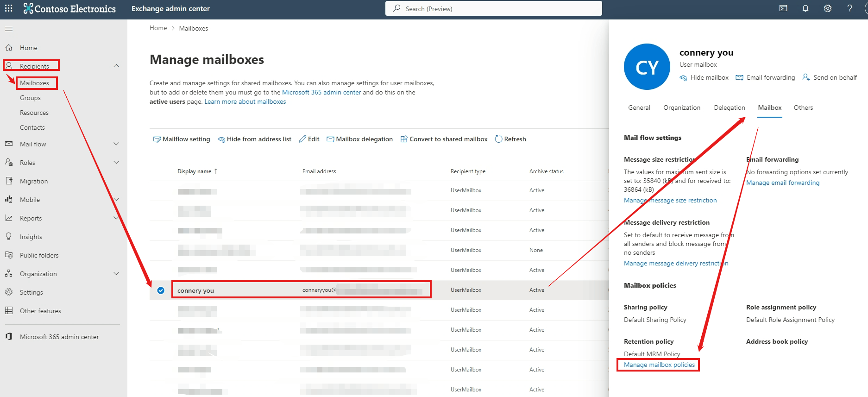Open Manage mailbox policies link
868x397 pixels.
[x=659, y=365]
